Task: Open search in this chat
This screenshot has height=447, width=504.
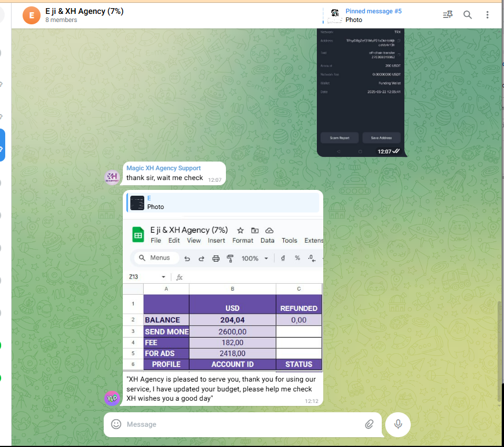Action: [468, 15]
